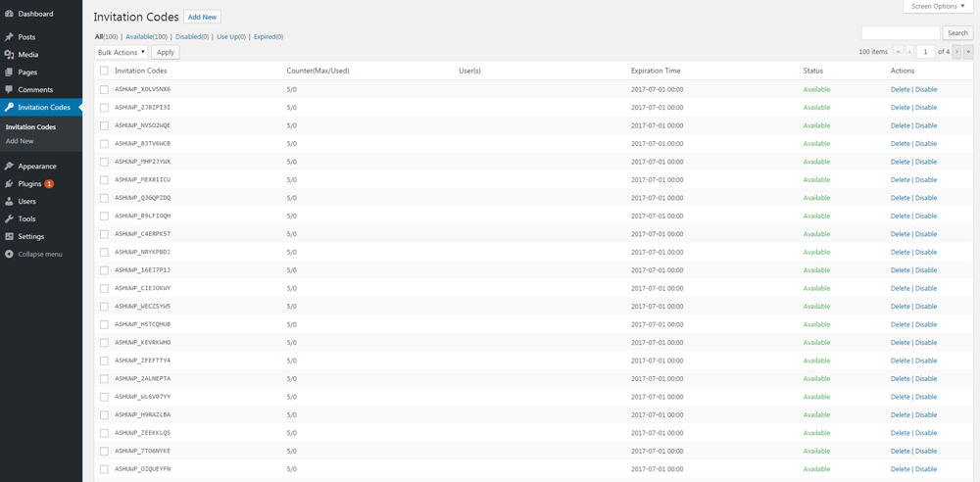Check the box for ASHUWP_83TV6WCB
This screenshot has width=980, height=482.
coord(105,144)
